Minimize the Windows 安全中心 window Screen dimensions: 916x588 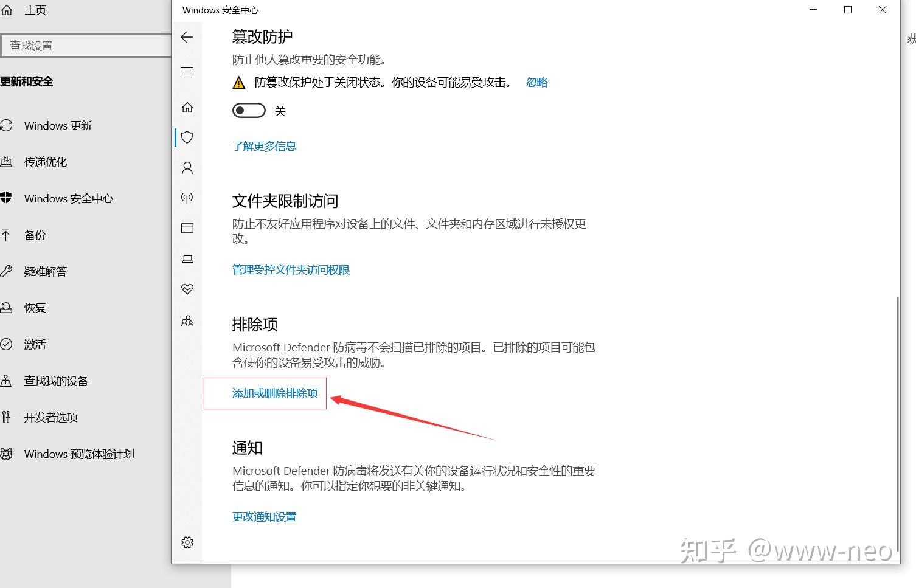813,10
